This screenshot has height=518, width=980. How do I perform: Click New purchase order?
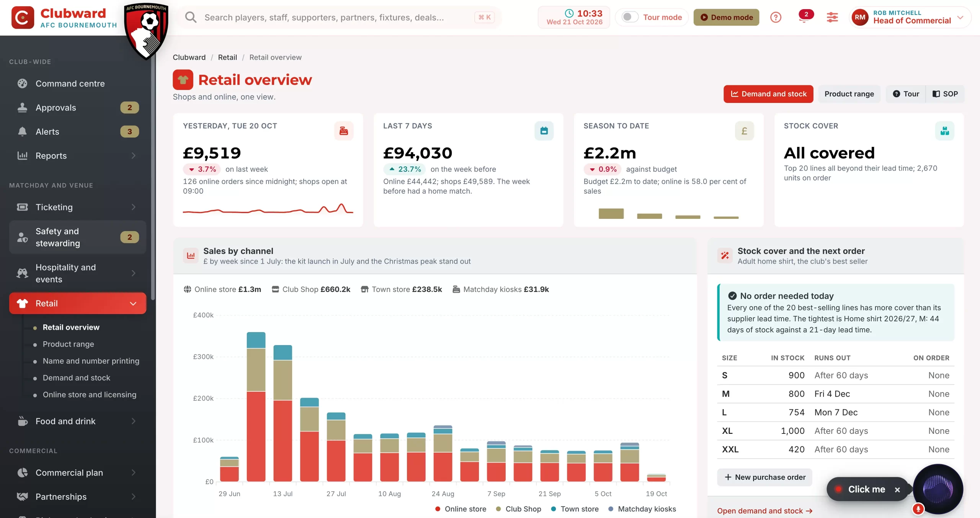point(764,477)
